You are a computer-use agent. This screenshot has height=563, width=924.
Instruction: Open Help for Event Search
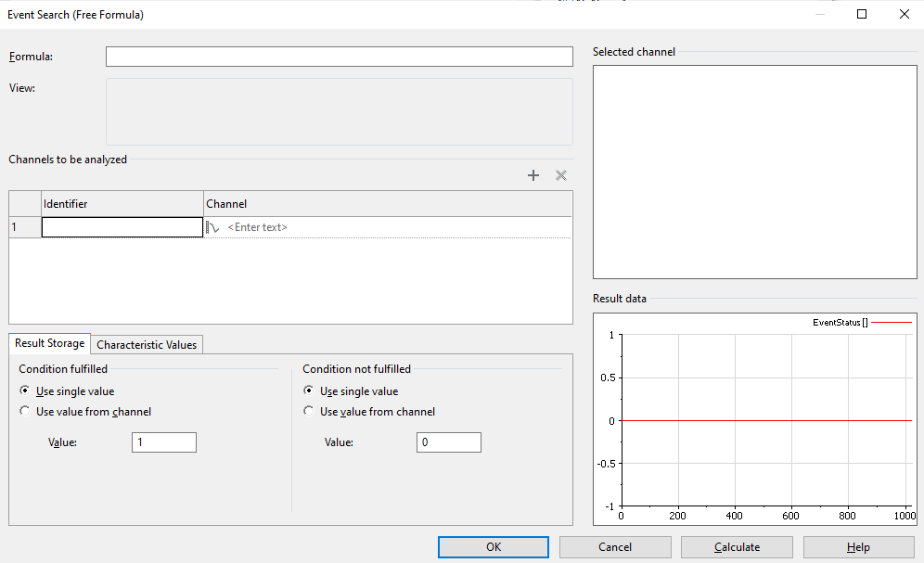coord(858,547)
